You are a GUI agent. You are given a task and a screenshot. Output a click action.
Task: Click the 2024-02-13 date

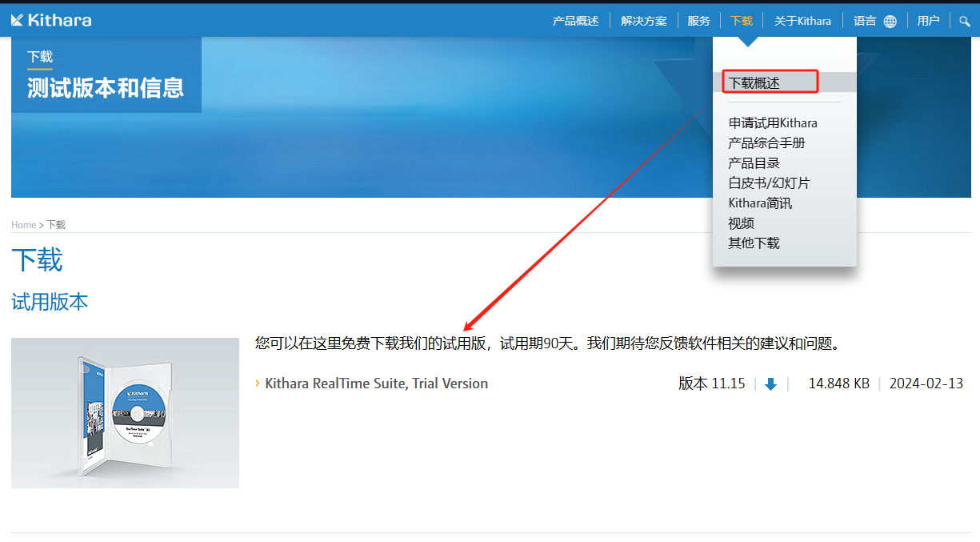926,383
